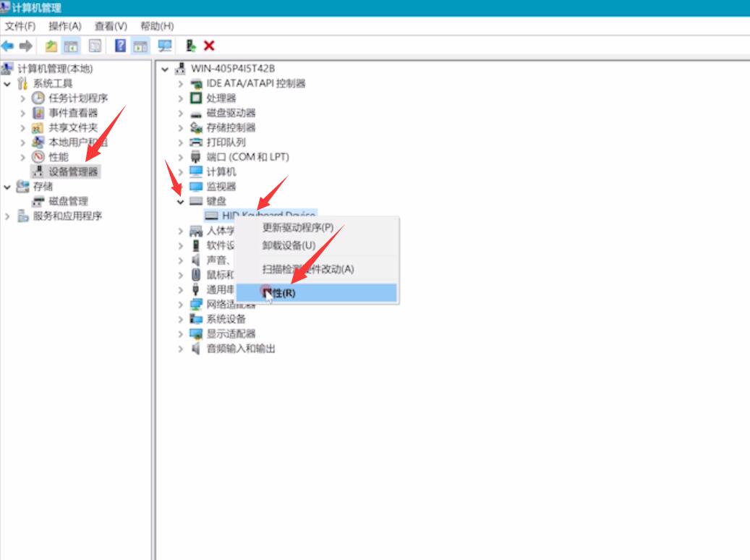Screen dimensions: 750x560
Task: Select the 磁盘管理 tree item
Action: tap(69, 201)
